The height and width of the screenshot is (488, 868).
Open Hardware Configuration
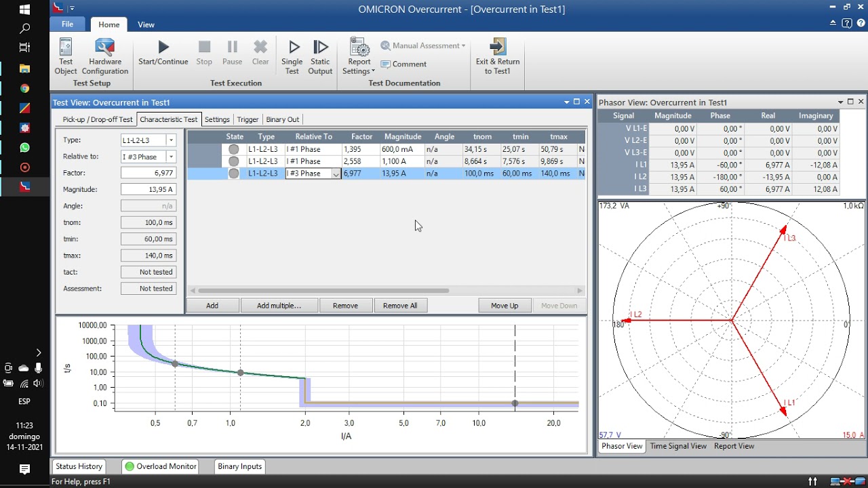105,56
